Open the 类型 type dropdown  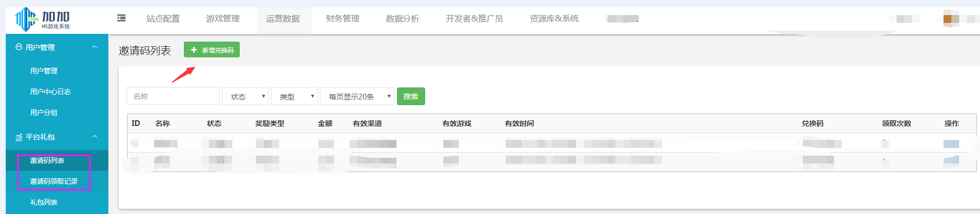(x=294, y=96)
